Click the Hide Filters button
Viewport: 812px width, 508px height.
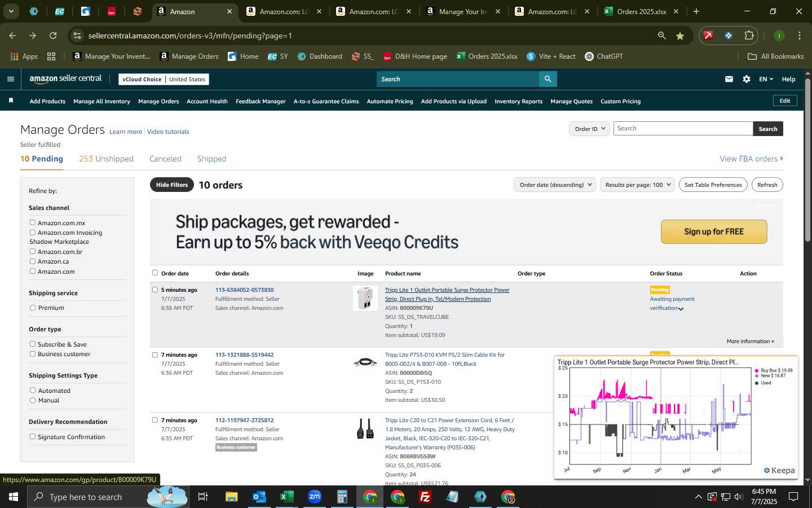tap(172, 185)
